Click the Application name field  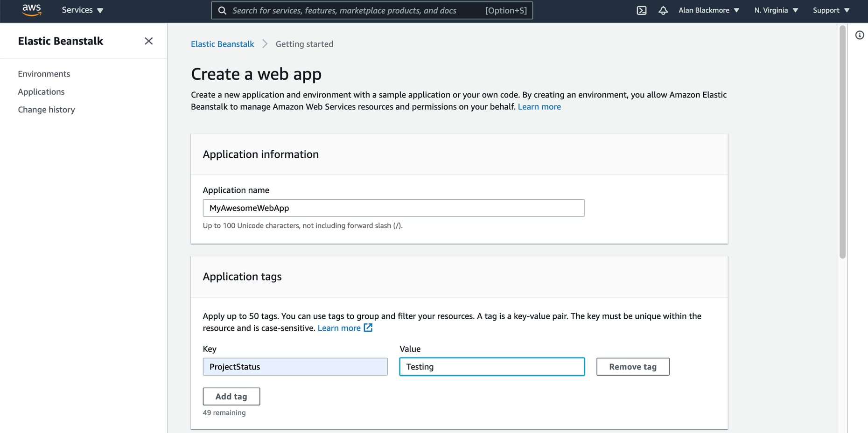(393, 208)
